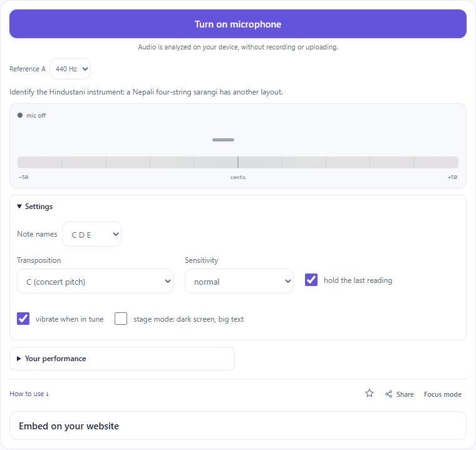
Task: Open the Sensitivity normal dropdown
Action: pos(239,281)
